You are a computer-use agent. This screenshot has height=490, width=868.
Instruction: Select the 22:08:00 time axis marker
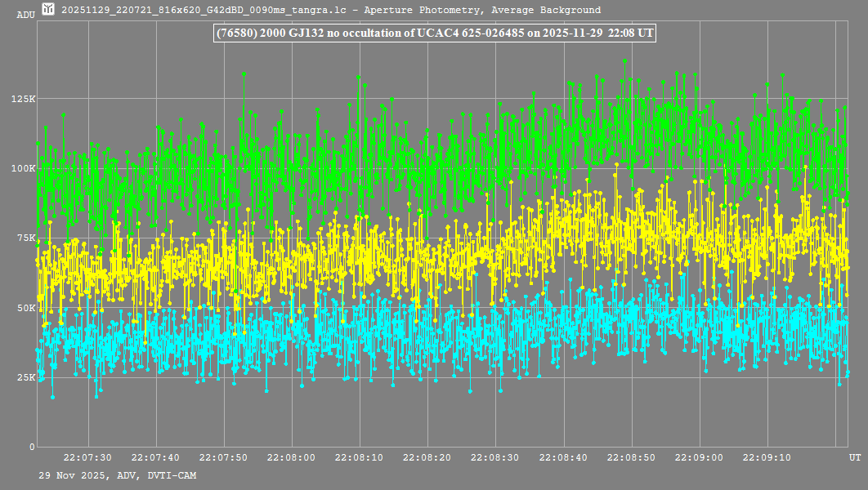coord(292,458)
